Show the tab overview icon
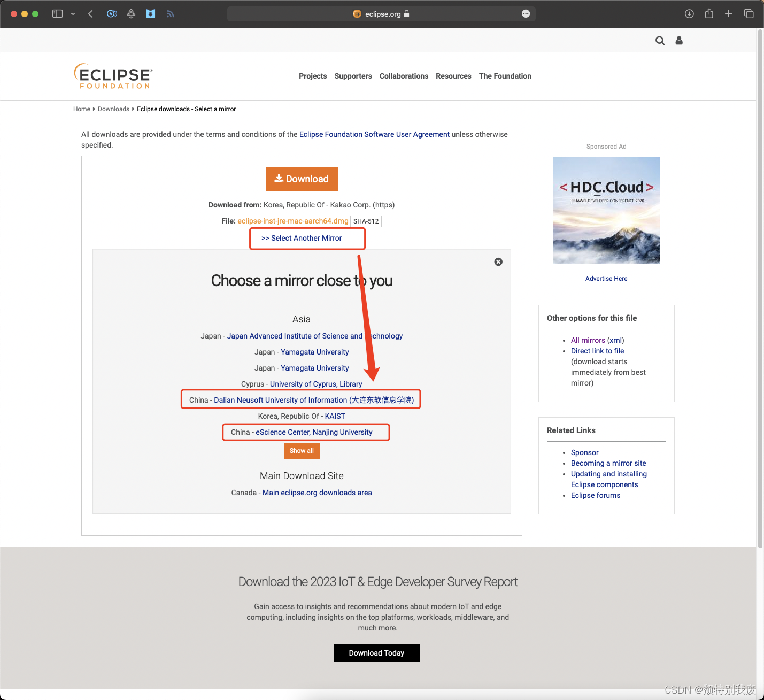This screenshot has height=700, width=764. point(748,14)
